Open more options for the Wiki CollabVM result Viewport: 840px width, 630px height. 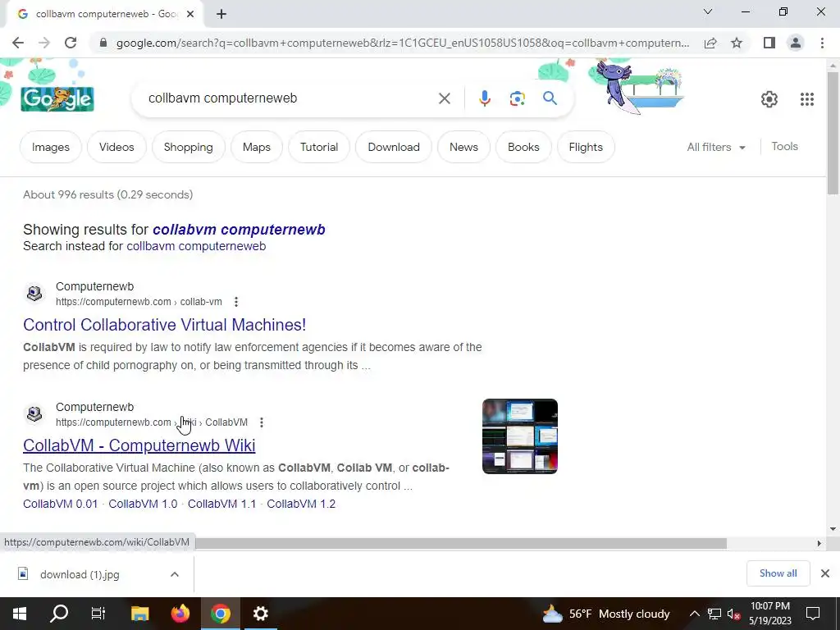[262, 422]
